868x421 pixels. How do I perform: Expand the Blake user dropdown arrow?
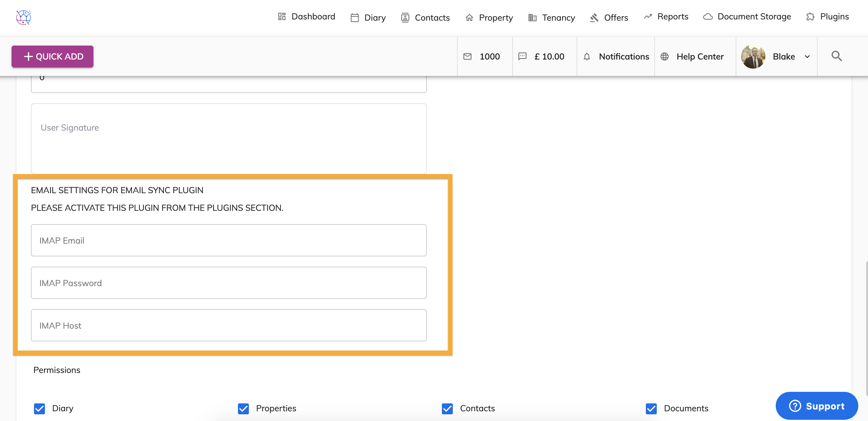pyautogui.click(x=807, y=57)
